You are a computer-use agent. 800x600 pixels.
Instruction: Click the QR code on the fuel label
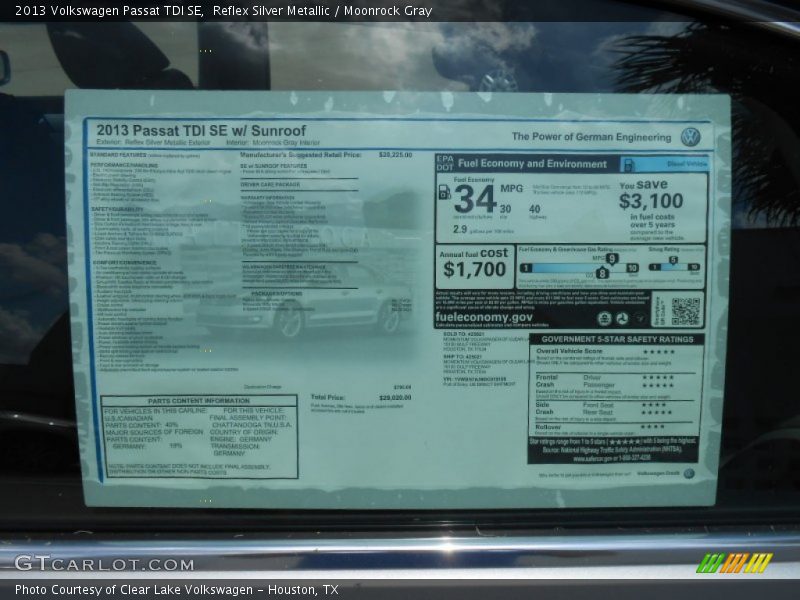point(685,311)
